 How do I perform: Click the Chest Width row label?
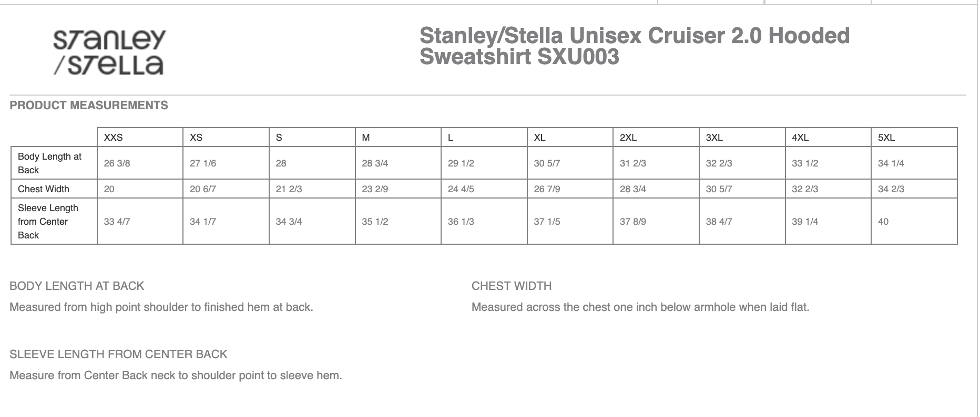(44, 189)
